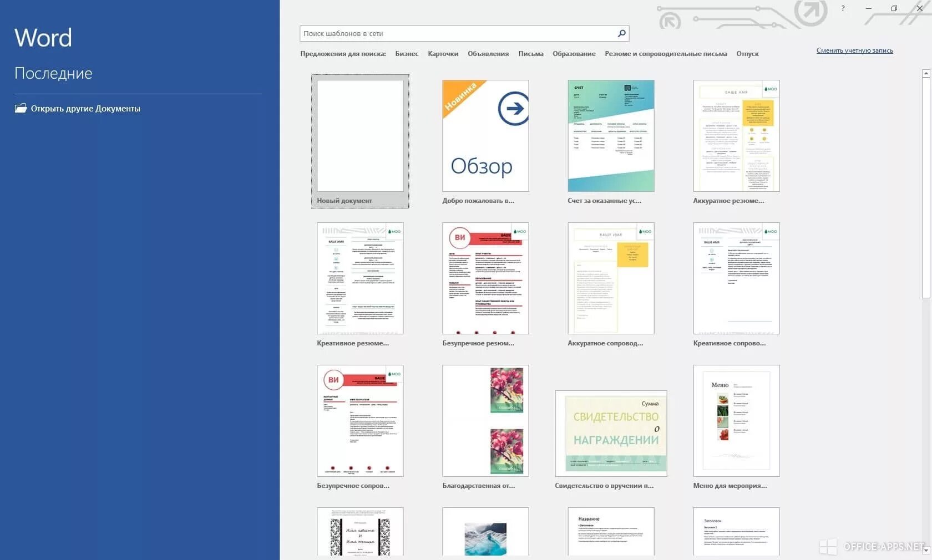
Task: Open the Благодарственная от... flower card template
Action: (485, 426)
